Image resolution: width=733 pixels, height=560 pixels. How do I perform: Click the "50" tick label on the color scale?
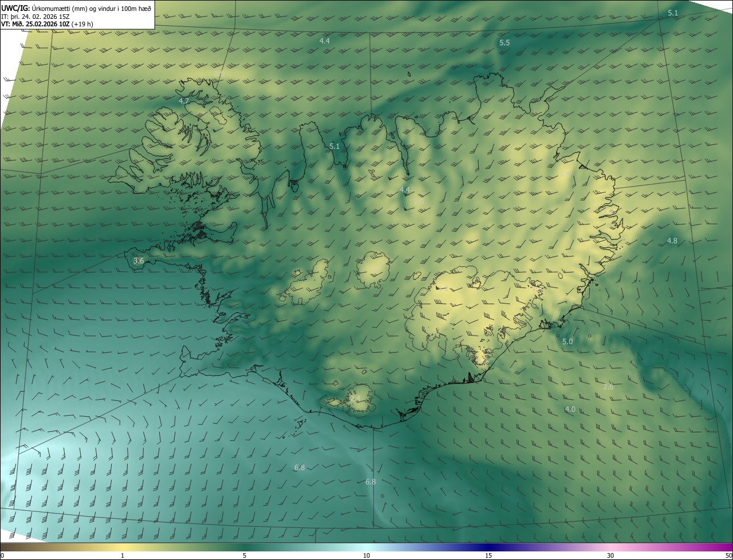pos(728,556)
